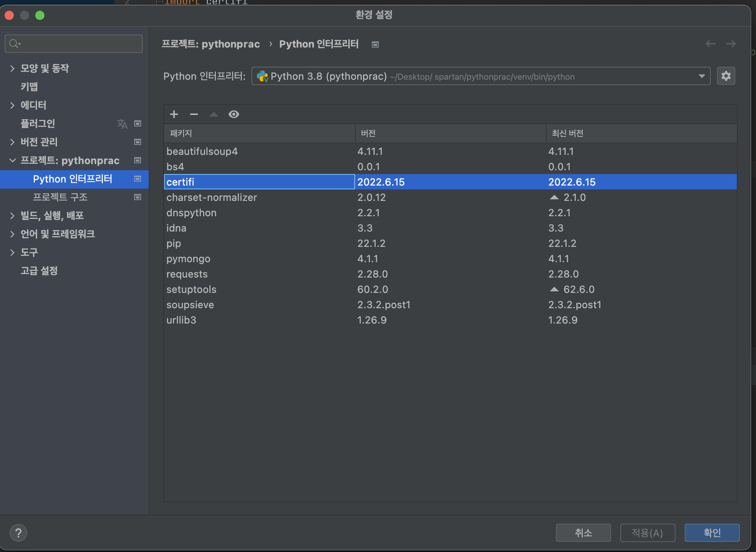Click the upgrade arrow icon in toolbar
The width and height of the screenshot is (756, 552).
pos(214,114)
